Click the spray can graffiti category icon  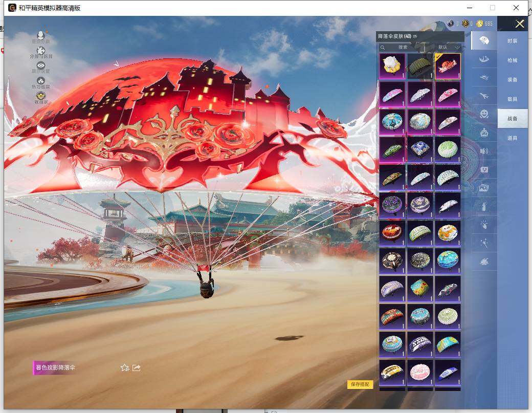(483, 206)
